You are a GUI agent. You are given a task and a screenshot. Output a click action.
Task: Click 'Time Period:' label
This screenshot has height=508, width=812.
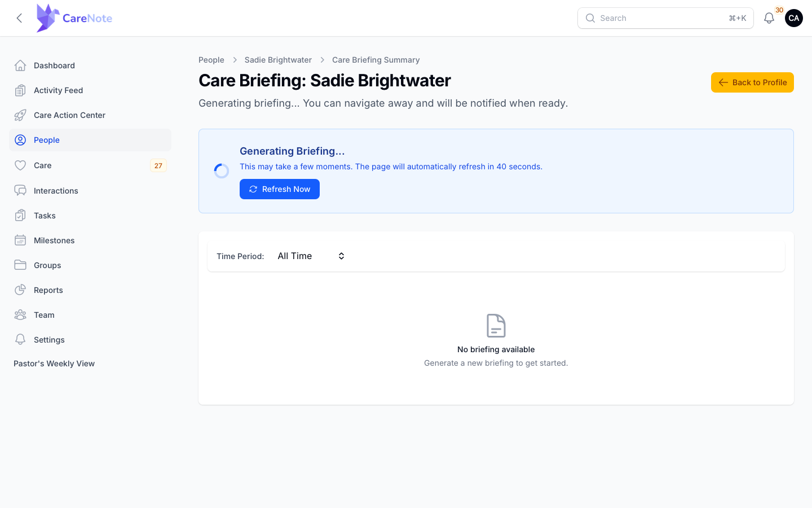(240, 256)
